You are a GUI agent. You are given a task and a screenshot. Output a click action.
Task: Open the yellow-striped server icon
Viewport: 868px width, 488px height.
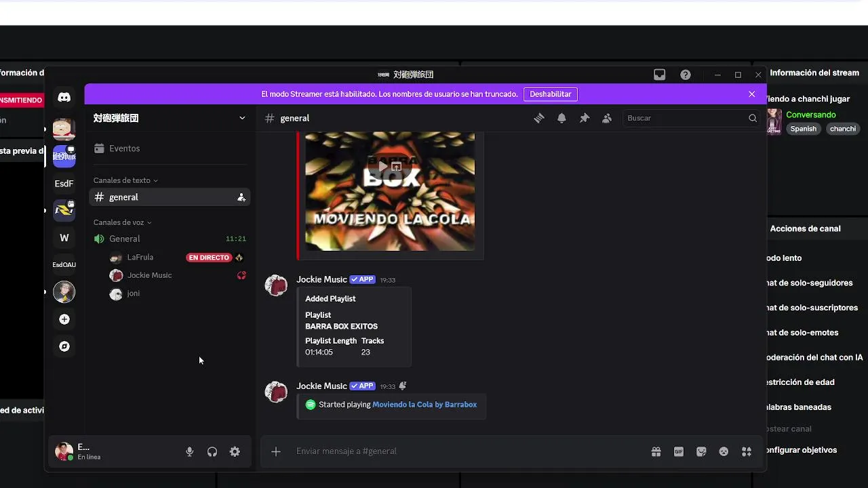64,211
